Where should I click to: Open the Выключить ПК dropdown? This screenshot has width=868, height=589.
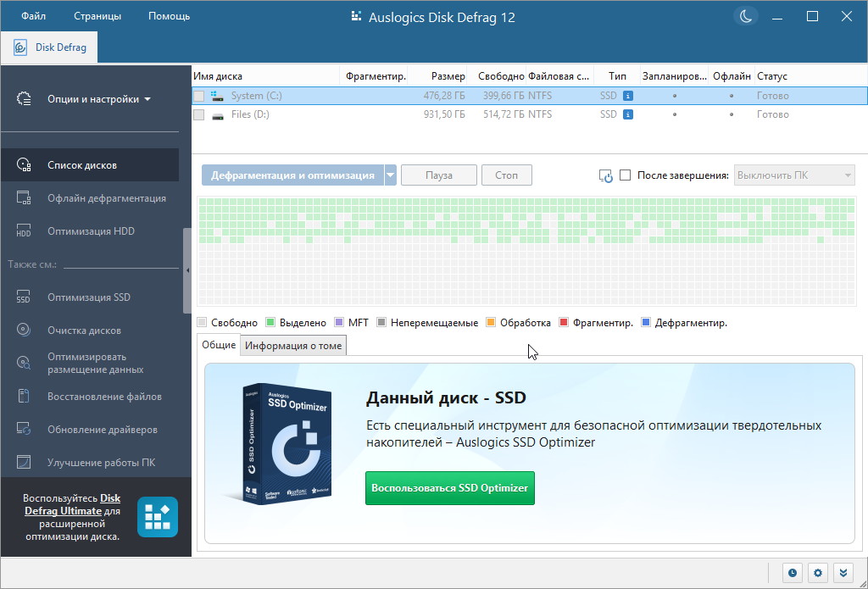click(794, 175)
